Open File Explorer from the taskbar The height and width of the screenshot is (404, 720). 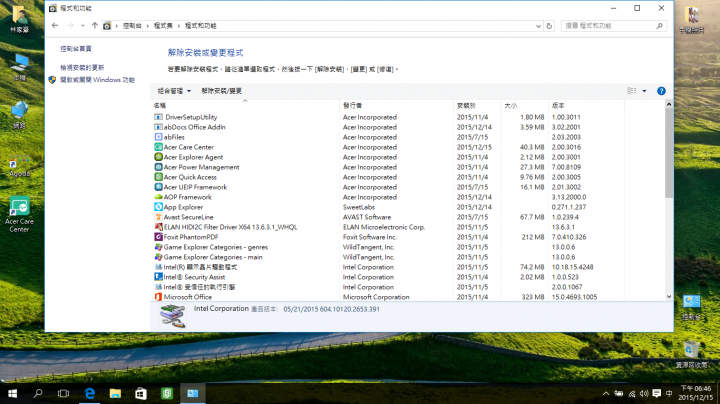tap(115, 393)
